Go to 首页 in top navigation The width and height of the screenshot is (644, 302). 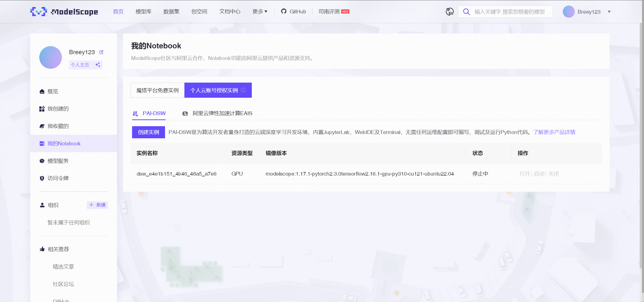point(118,12)
